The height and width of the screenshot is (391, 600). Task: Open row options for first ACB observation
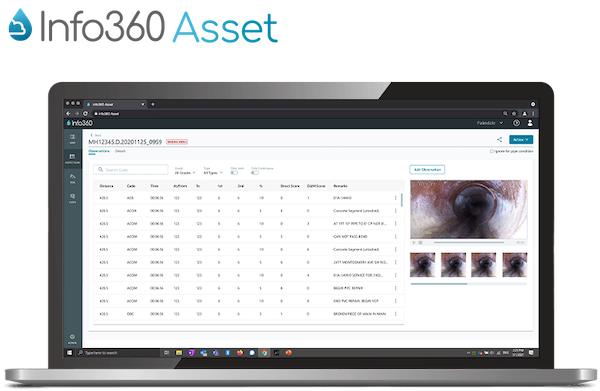pos(396,198)
